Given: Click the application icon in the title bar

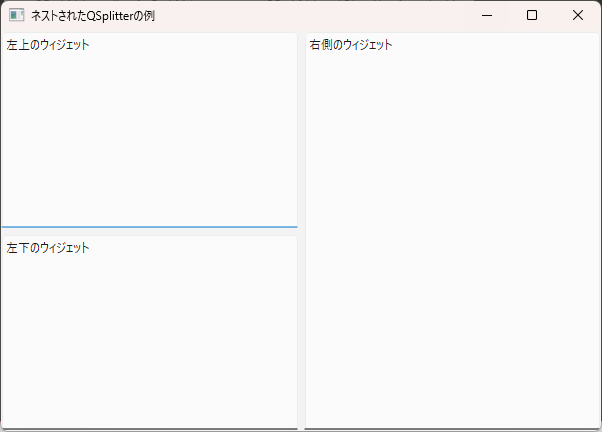Looking at the screenshot, I should [17, 15].
